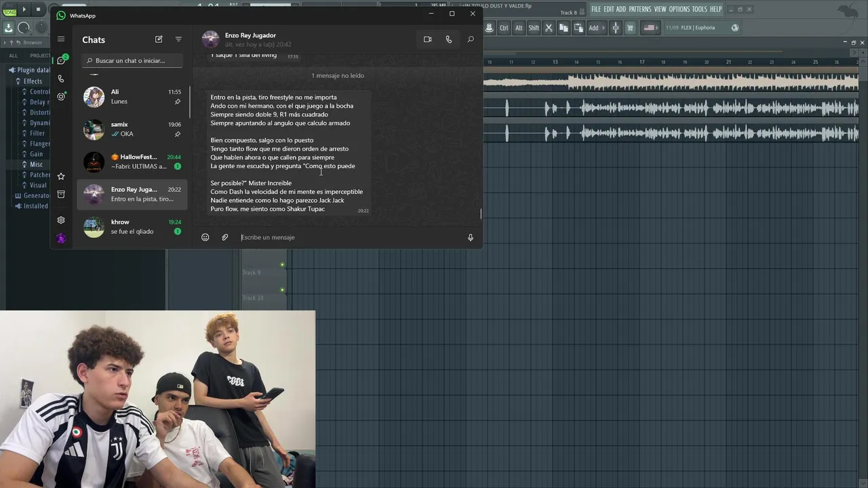Toggle mute dot on Track 10
868x488 pixels.
282,290
